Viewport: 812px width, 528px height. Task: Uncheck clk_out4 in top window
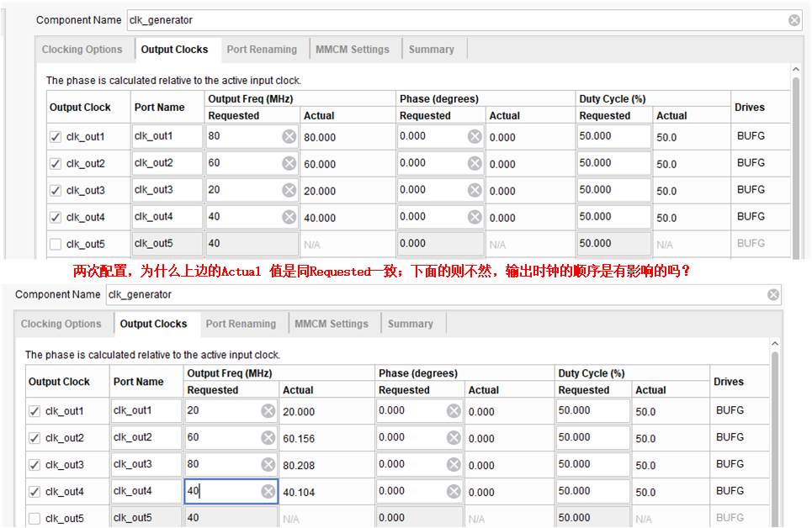coord(56,218)
